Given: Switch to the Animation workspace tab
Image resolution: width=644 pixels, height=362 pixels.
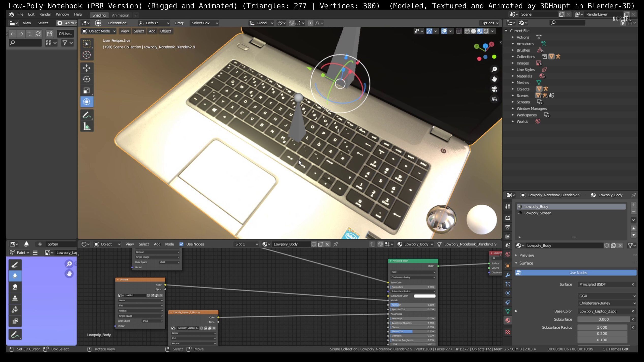Looking at the screenshot, I should click(120, 15).
